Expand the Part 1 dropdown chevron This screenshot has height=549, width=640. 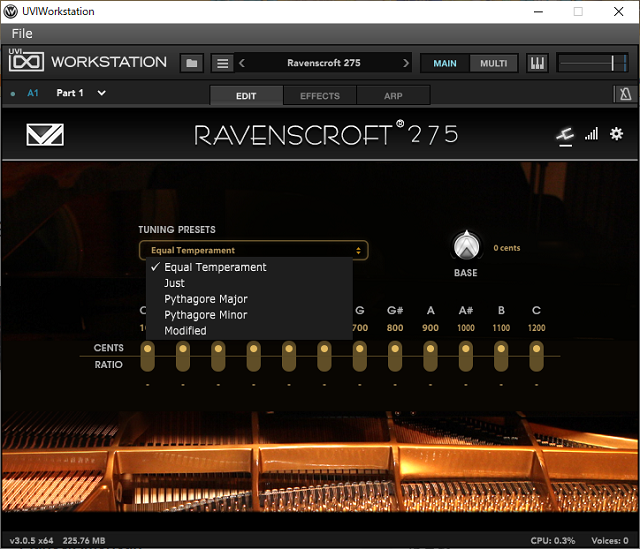(x=101, y=93)
